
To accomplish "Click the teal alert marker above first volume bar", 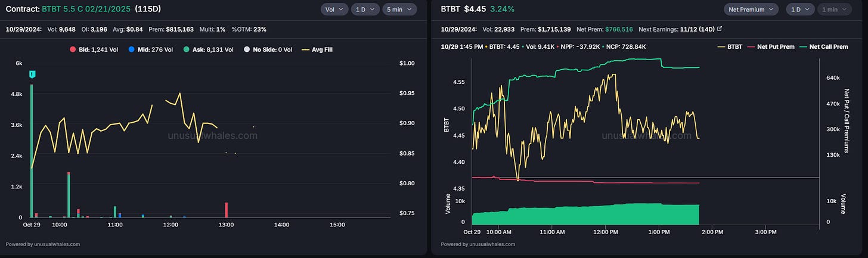I will (x=32, y=74).
